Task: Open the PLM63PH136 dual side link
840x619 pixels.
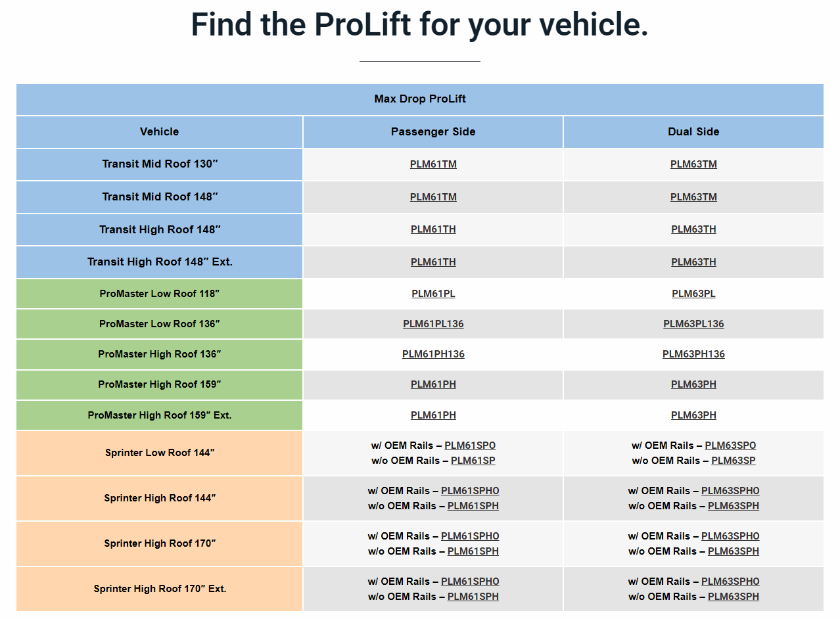Action: 693,354
